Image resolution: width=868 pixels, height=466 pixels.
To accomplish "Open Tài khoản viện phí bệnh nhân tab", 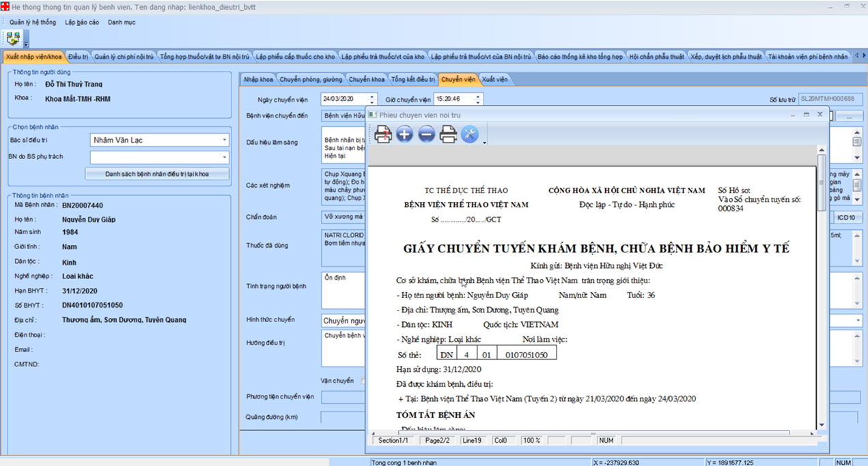I will [808, 57].
